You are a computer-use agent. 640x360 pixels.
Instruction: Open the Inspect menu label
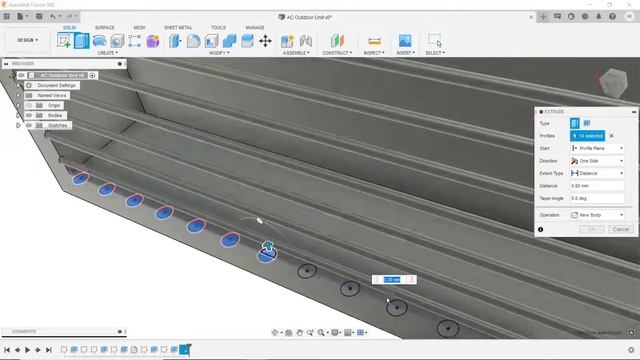coord(374,53)
